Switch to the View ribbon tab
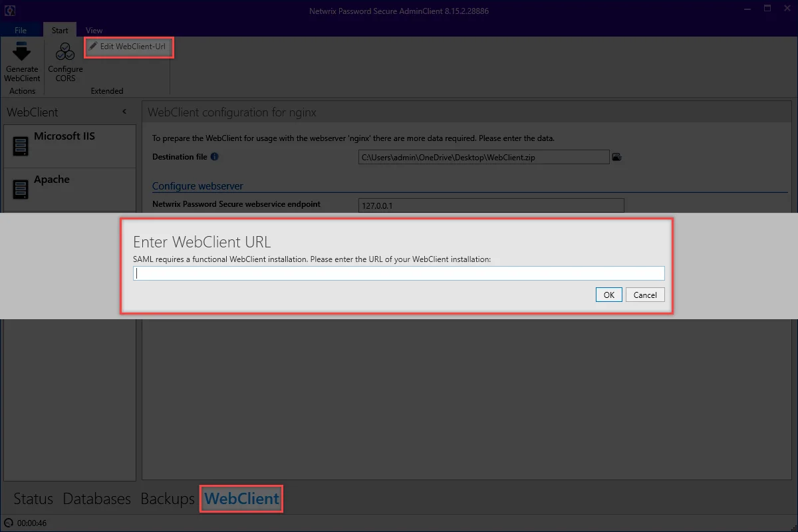Viewport: 798px width, 532px height. 94,30
